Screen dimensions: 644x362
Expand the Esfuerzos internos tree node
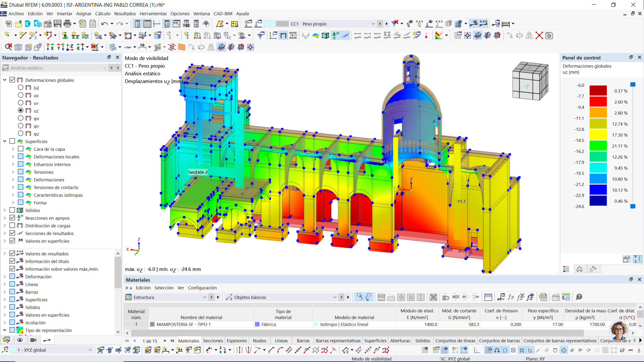(x=13, y=164)
